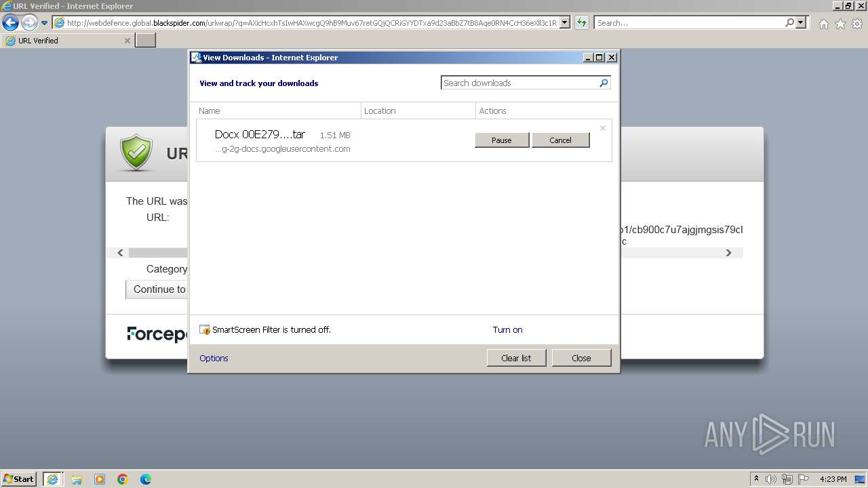This screenshot has width=868, height=488.
Task: Open the downloads Options link
Action: tap(214, 359)
